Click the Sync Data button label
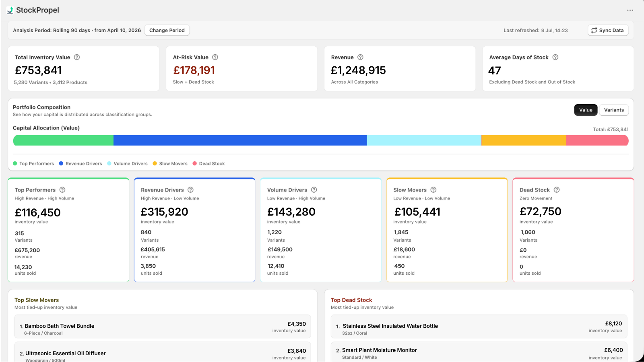Image resolution: width=644 pixels, height=362 pixels. pos(611,30)
